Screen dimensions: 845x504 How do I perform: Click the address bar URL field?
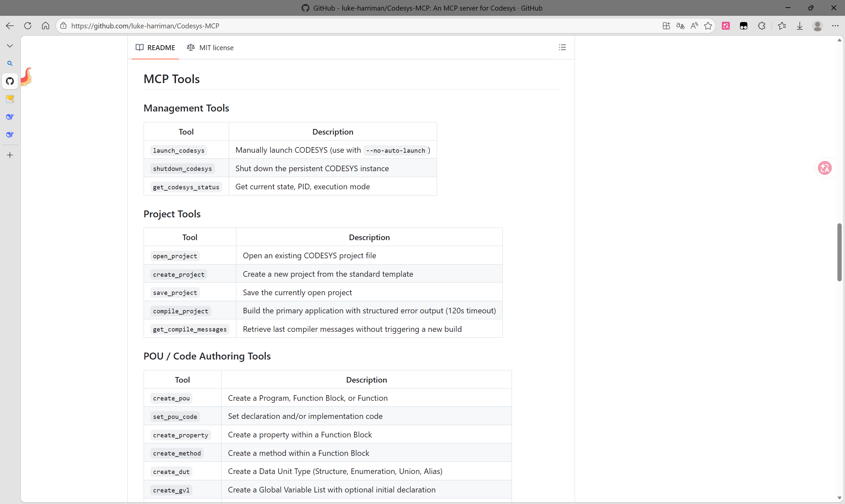coord(360,26)
